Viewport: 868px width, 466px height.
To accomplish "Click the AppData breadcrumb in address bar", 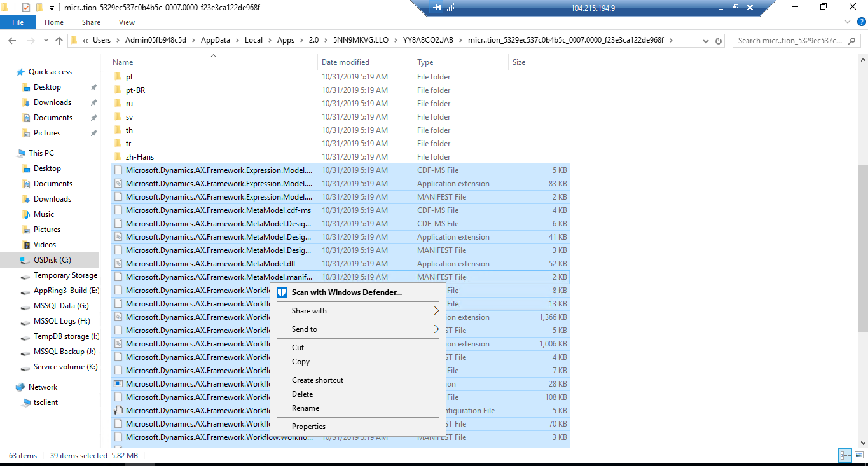I will point(216,40).
